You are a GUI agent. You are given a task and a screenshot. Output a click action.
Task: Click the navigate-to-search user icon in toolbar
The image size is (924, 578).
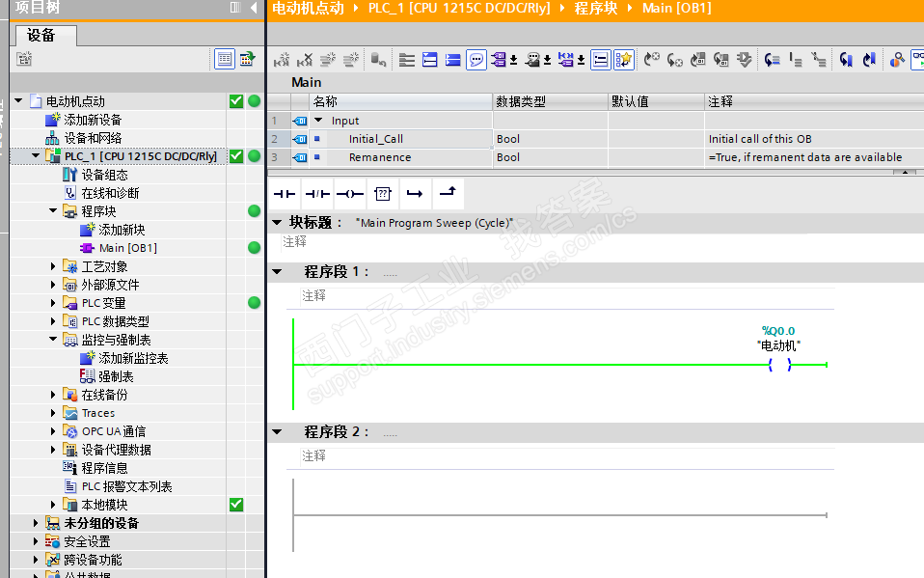897,60
